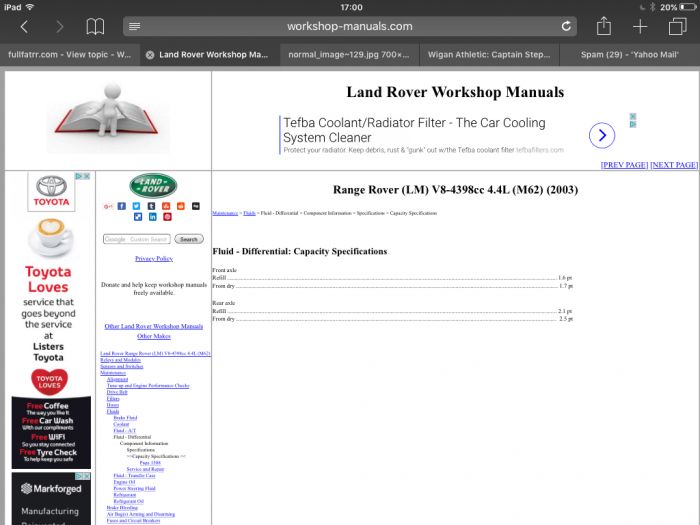Switch to the Yahoo Mail Spam tab
This screenshot has width=700, height=525.
(629, 55)
